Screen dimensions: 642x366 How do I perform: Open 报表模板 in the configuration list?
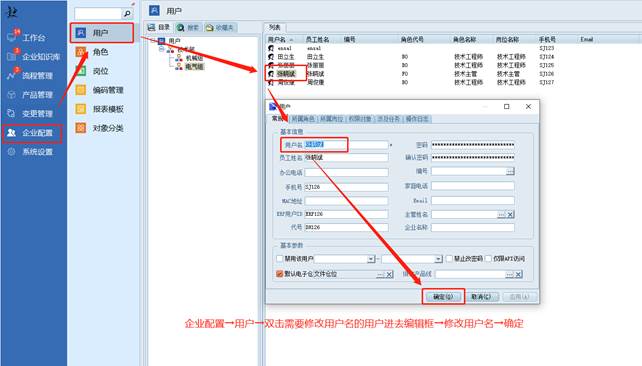pyautogui.click(x=107, y=109)
